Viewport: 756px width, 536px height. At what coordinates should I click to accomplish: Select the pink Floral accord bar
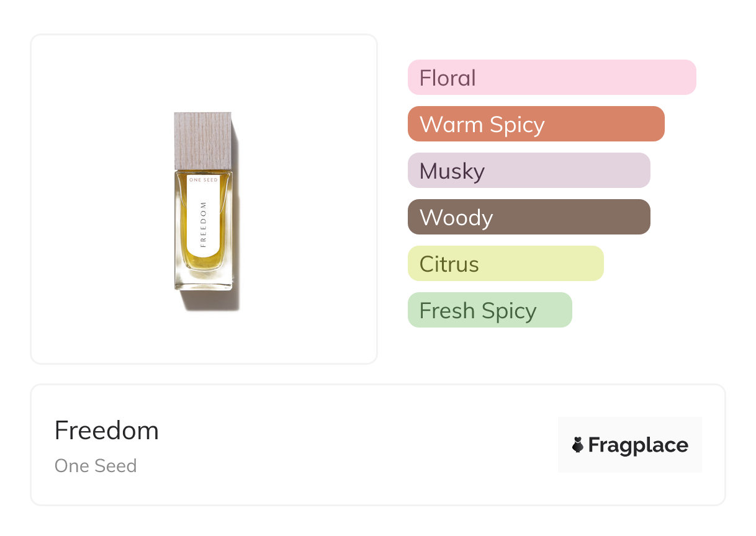551,78
